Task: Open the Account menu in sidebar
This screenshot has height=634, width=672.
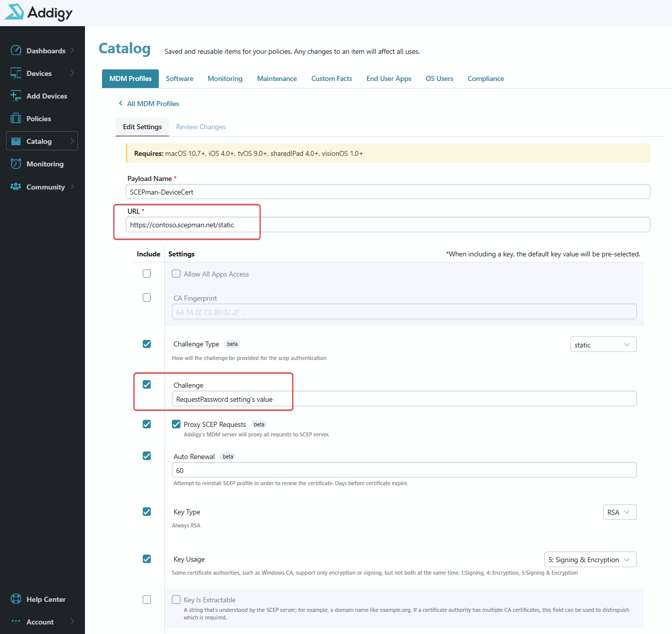Action: click(40, 622)
